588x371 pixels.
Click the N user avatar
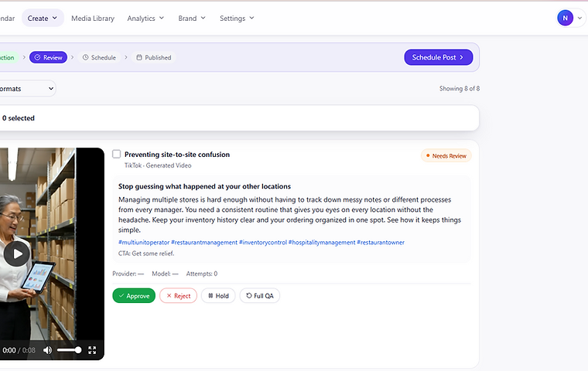tap(565, 18)
